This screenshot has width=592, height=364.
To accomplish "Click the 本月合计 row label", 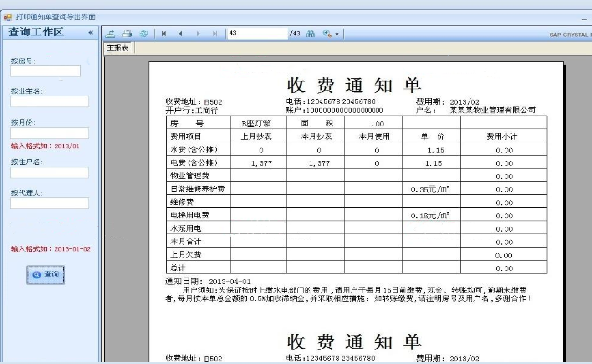I will [186, 242].
